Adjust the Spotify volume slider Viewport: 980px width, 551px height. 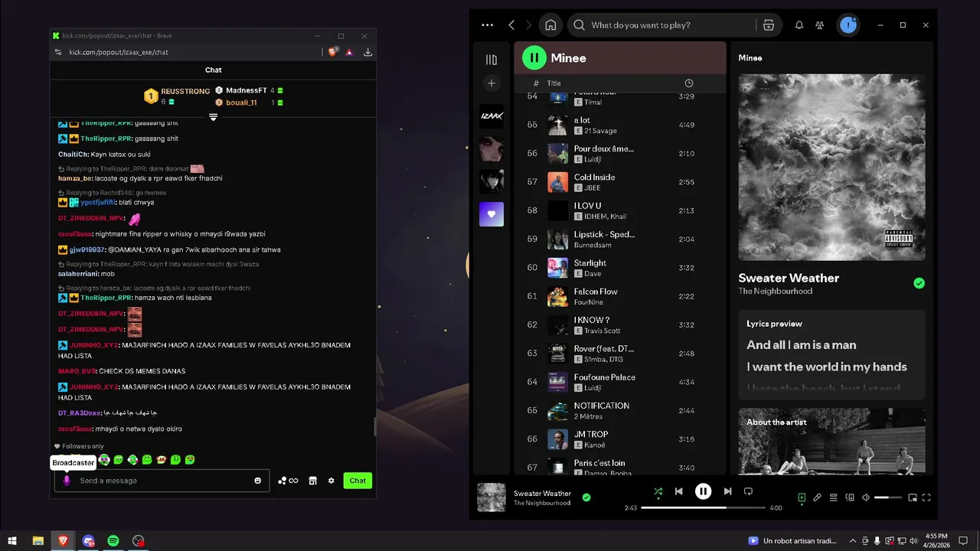click(x=888, y=497)
